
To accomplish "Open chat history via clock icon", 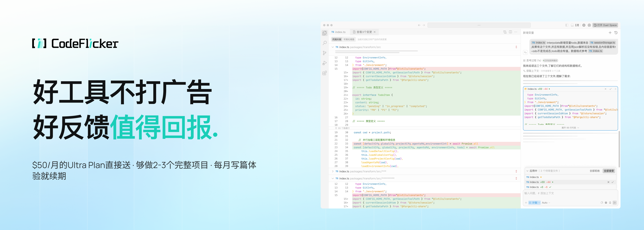I will click(x=616, y=32).
